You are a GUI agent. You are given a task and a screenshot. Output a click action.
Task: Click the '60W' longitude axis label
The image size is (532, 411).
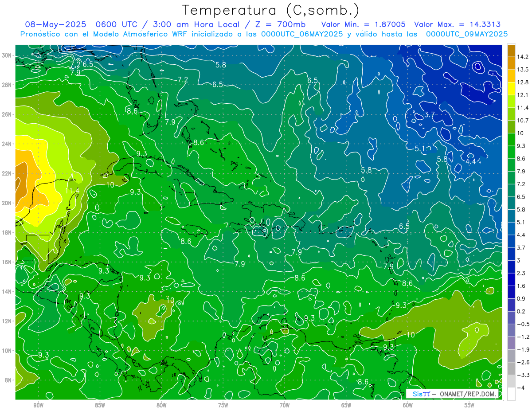408,405
